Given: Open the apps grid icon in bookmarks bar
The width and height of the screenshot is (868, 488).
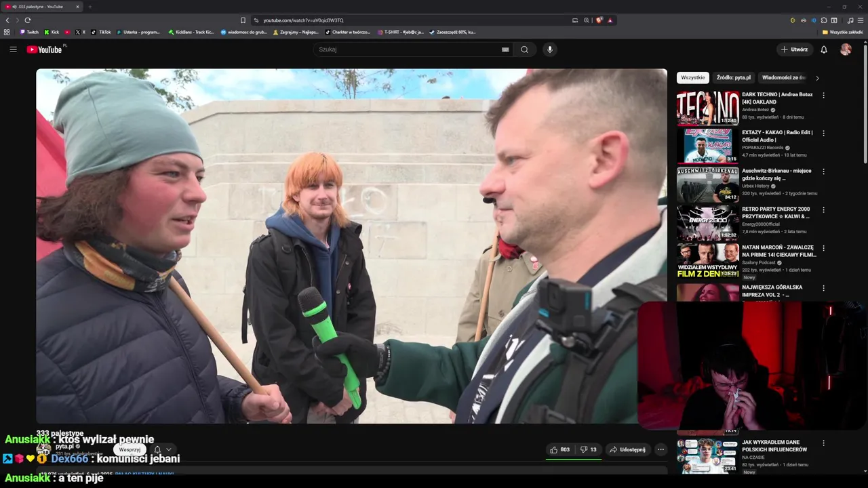Looking at the screenshot, I should click(x=7, y=32).
